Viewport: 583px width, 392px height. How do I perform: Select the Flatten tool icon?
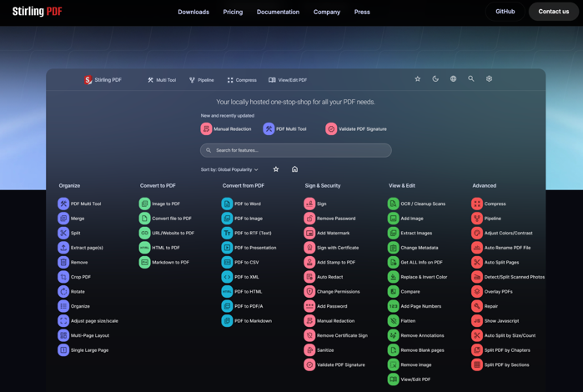pos(394,320)
